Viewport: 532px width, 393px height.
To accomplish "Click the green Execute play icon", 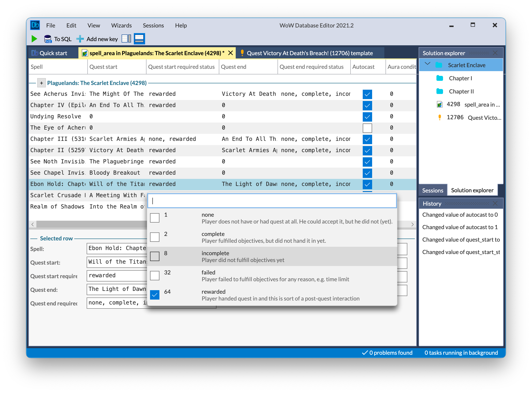I will tap(34, 39).
